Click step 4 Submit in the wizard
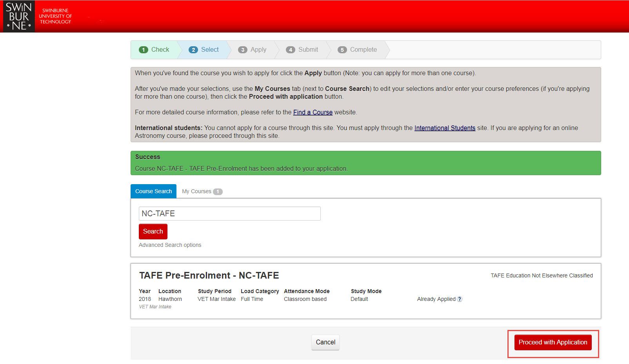Screen dimensions: 629x364 point(302,50)
